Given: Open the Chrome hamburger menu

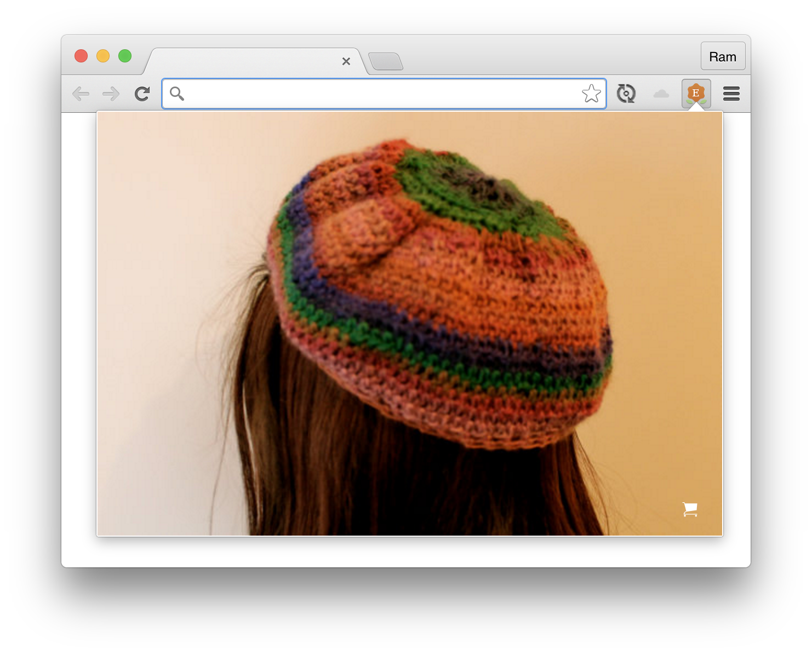Looking at the screenshot, I should [731, 94].
